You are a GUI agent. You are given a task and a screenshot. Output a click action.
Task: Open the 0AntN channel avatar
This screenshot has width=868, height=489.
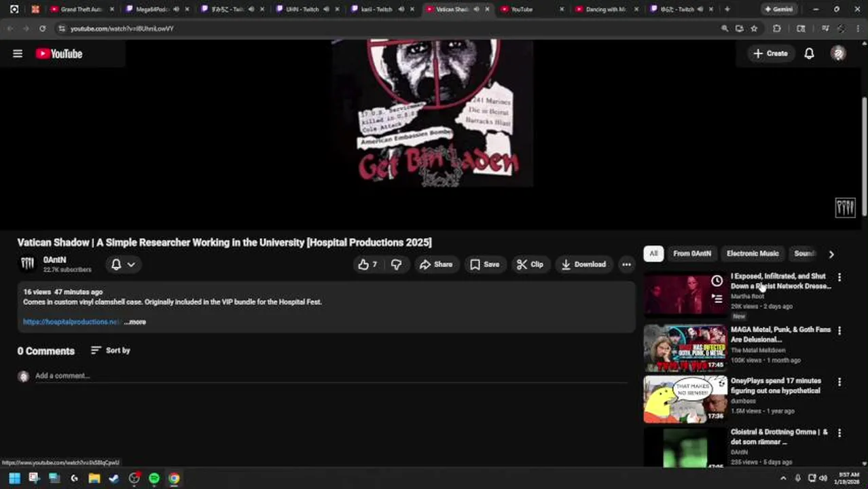coord(27,264)
